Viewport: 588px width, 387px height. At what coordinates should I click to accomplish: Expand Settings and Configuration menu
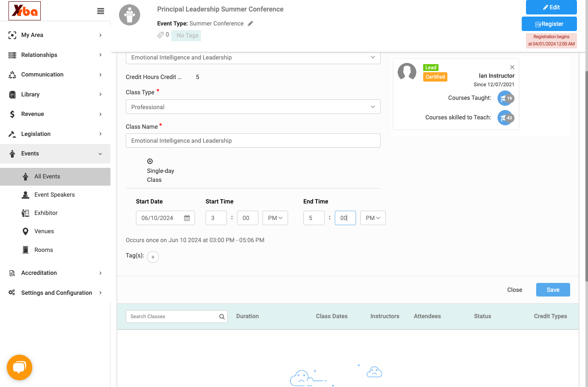click(55, 293)
